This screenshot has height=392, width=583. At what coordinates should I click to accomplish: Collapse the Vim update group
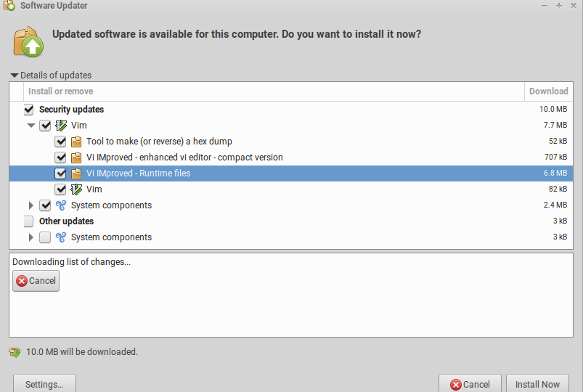31,126
